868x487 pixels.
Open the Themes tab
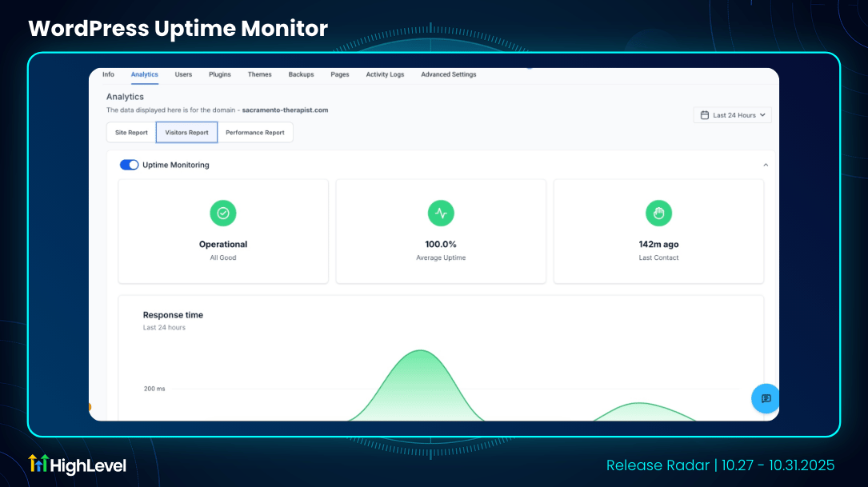(x=259, y=74)
